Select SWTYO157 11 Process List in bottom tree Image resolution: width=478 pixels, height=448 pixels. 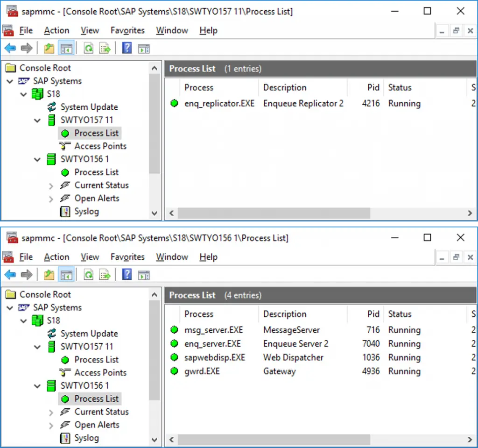(96, 360)
